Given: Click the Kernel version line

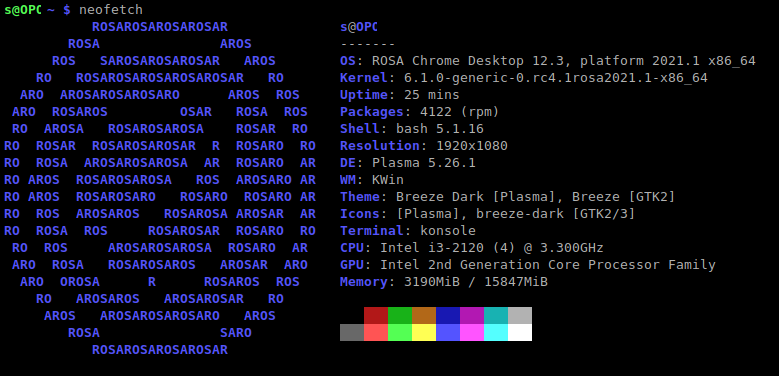Looking at the screenshot, I should coord(524,78).
